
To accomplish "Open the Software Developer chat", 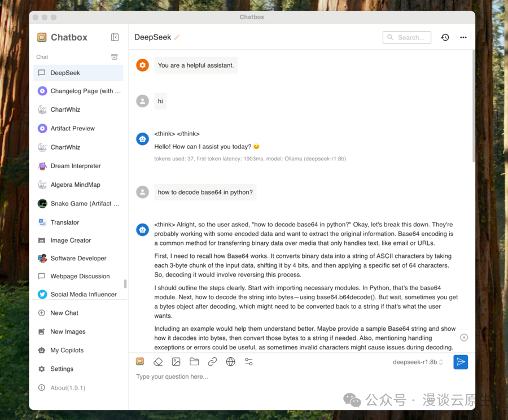I will tap(78, 259).
